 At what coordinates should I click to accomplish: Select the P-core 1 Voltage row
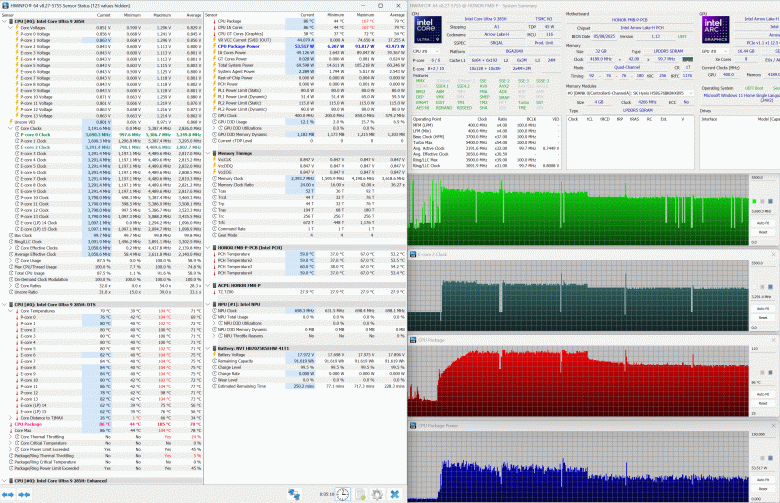pyautogui.click(x=101, y=40)
